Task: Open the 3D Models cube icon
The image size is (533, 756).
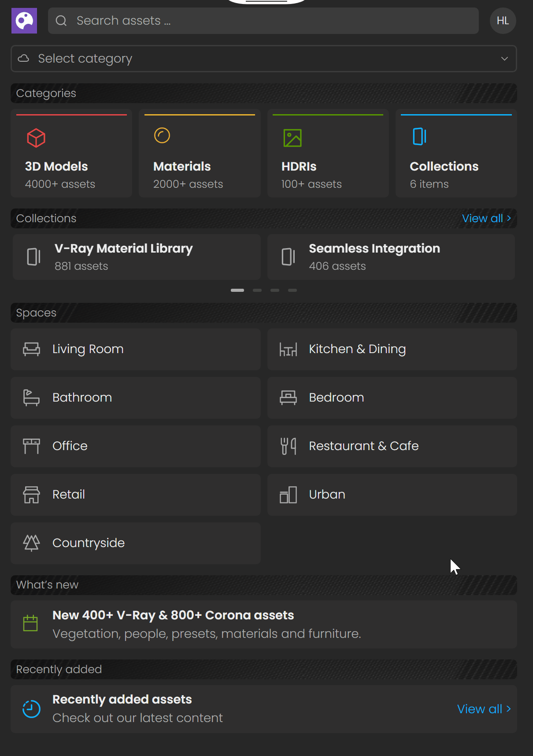Action: (36, 138)
